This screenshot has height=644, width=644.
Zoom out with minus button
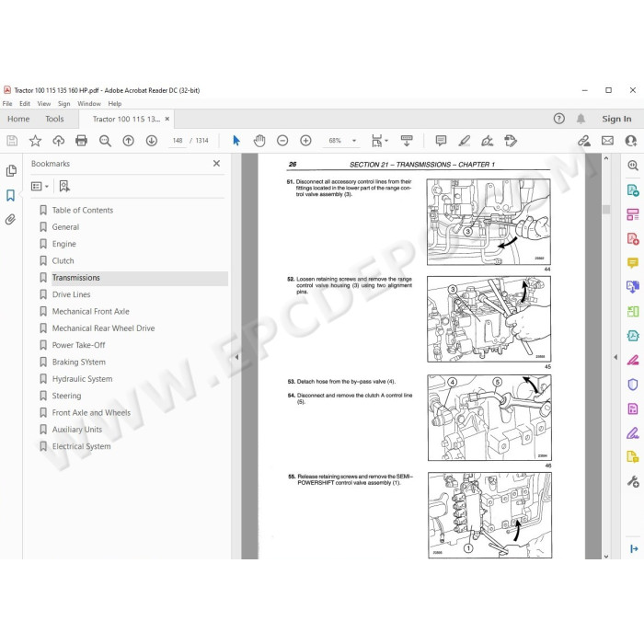pyautogui.click(x=282, y=141)
